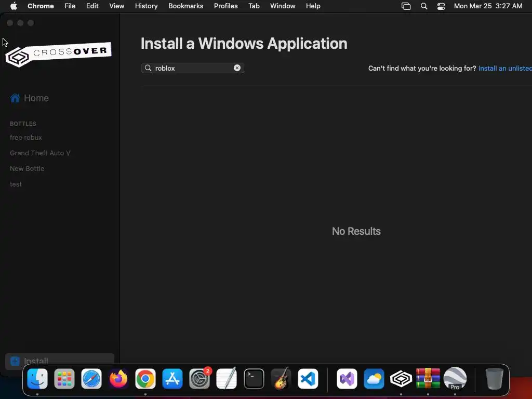Image resolution: width=532 pixels, height=399 pixels.
Task: Open TextEdit from the Dock
Action: (x=227, y=379)
